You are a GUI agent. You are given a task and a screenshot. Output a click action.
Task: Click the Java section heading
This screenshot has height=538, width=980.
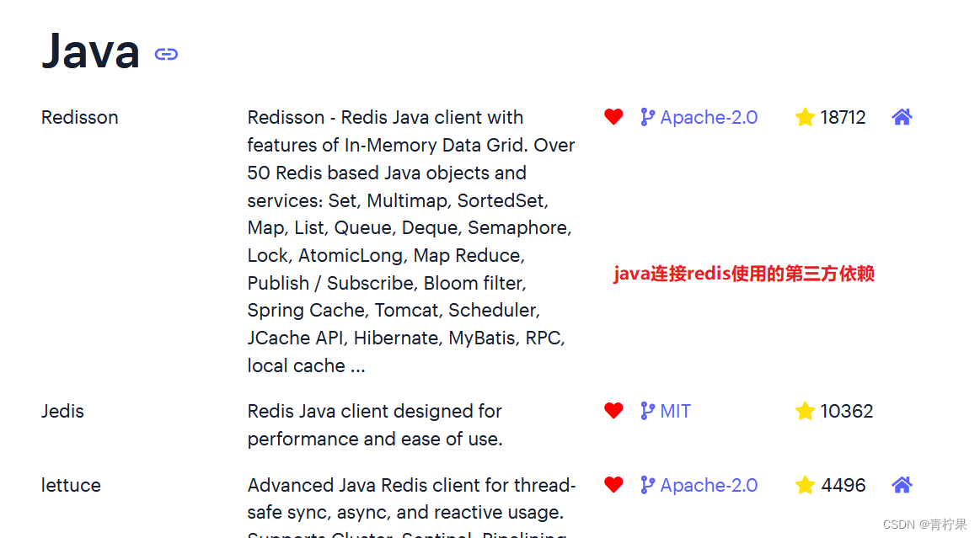[x=91, y=51]
